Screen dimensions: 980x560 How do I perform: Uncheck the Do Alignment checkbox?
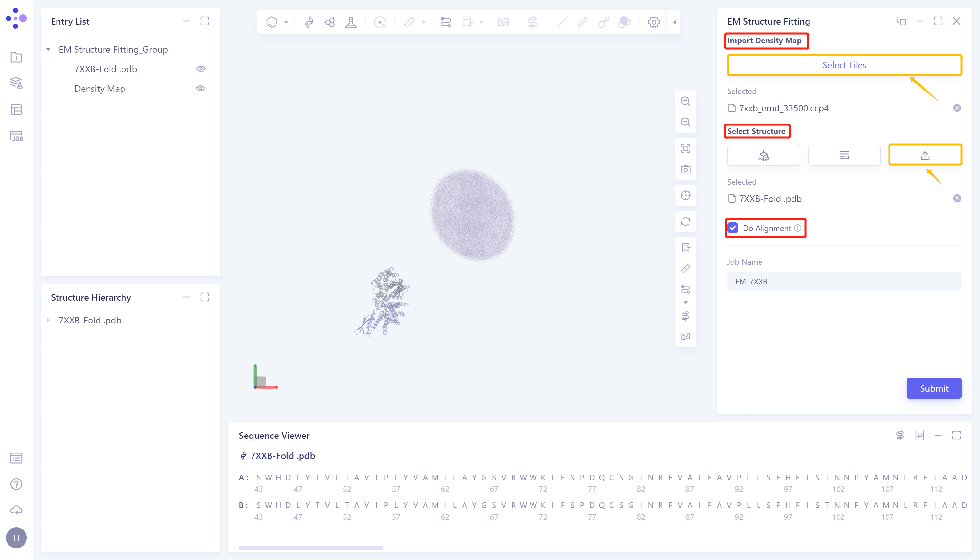click(x=733, y=228)
